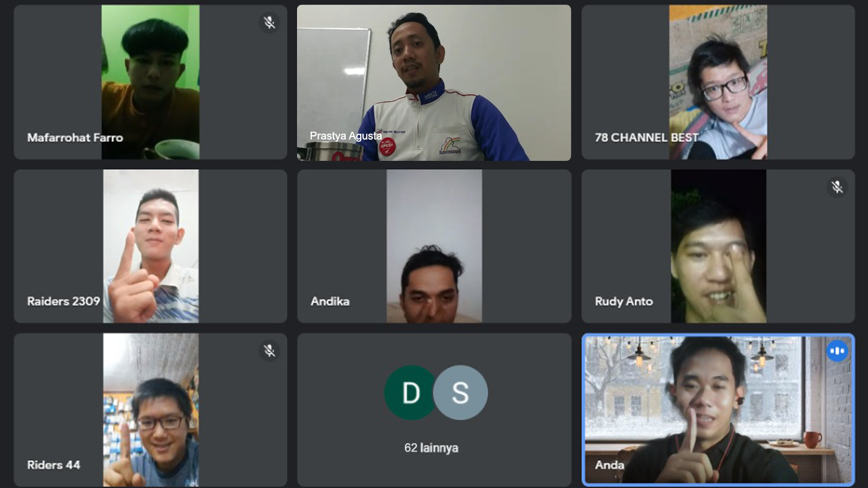Click the muted microphone icon on Riders 44's tile

coord(269,350)
